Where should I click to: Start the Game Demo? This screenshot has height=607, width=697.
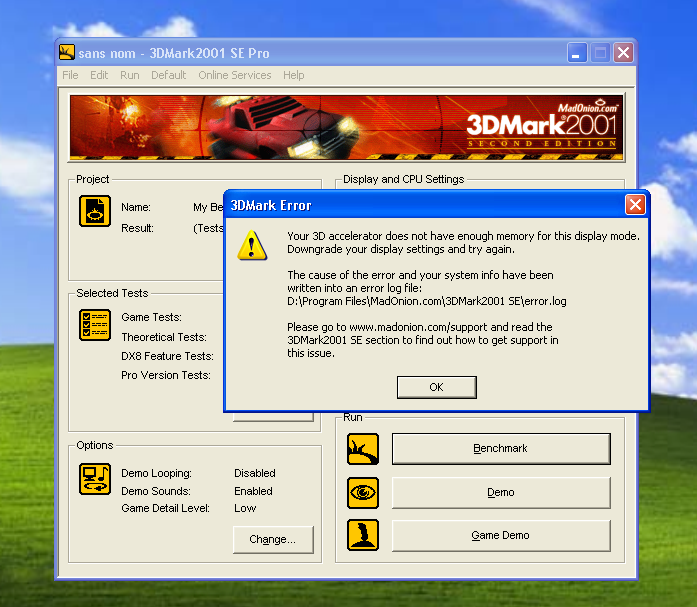(x=501, y=535)
